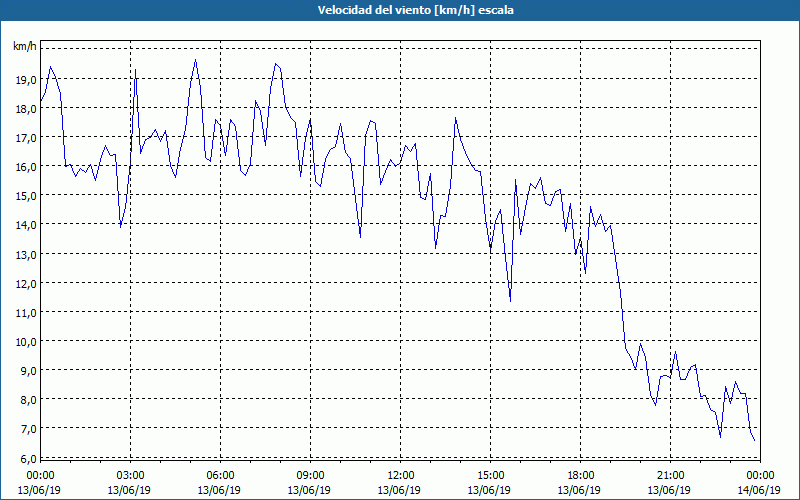Click the '14/06/19' date label

click(759, 490)
